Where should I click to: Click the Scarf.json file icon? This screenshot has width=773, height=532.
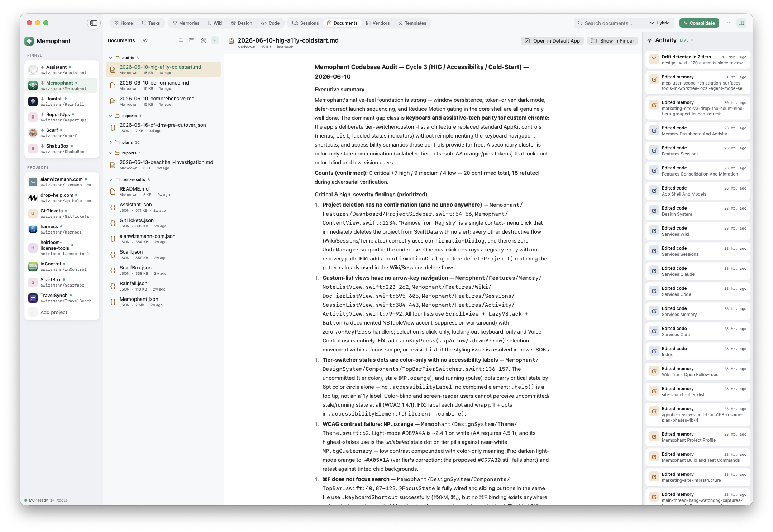click(113, 254)
